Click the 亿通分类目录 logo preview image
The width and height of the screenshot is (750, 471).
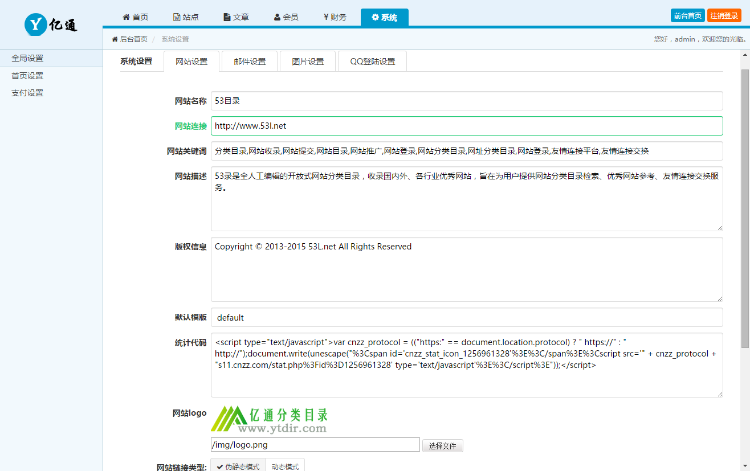[270, 419]
